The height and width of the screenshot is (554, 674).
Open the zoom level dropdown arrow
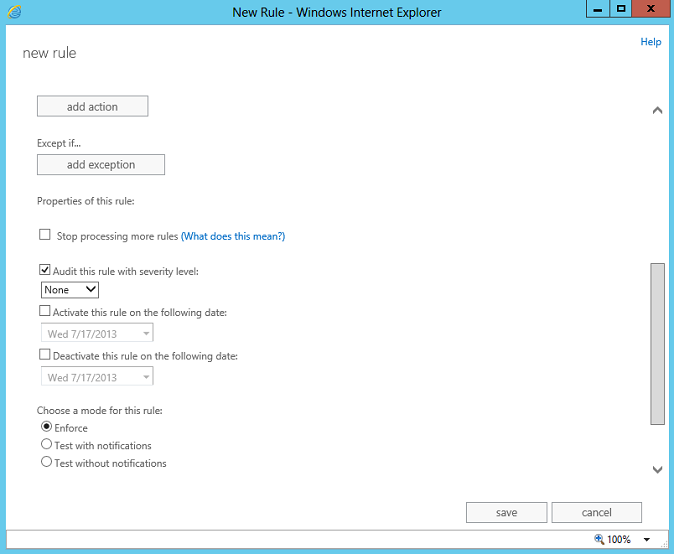click(x=646, y=539)
